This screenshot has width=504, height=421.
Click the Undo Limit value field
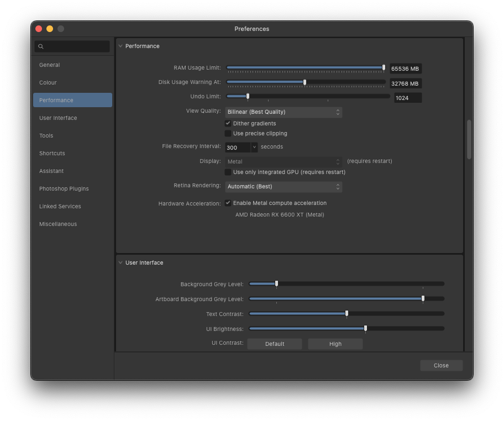pos(408,98)
